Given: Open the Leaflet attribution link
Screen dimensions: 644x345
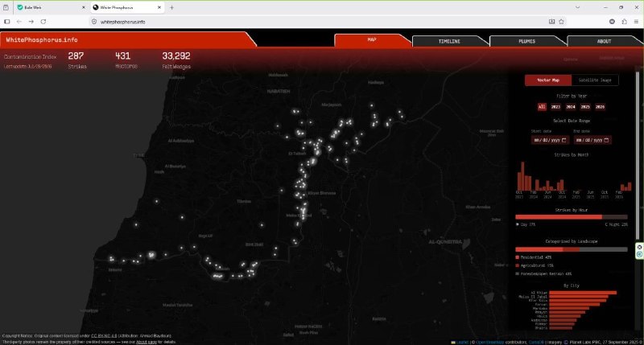Looking at the screenshot, I should click(x=462, y=342).
